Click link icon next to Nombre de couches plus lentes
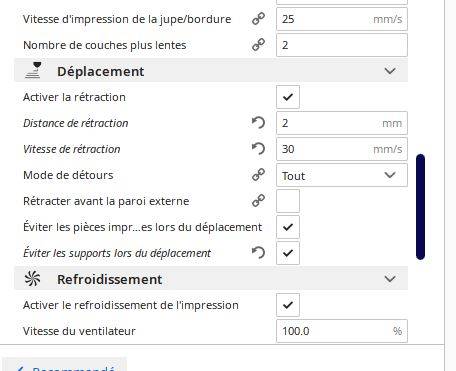 point(258,45)
